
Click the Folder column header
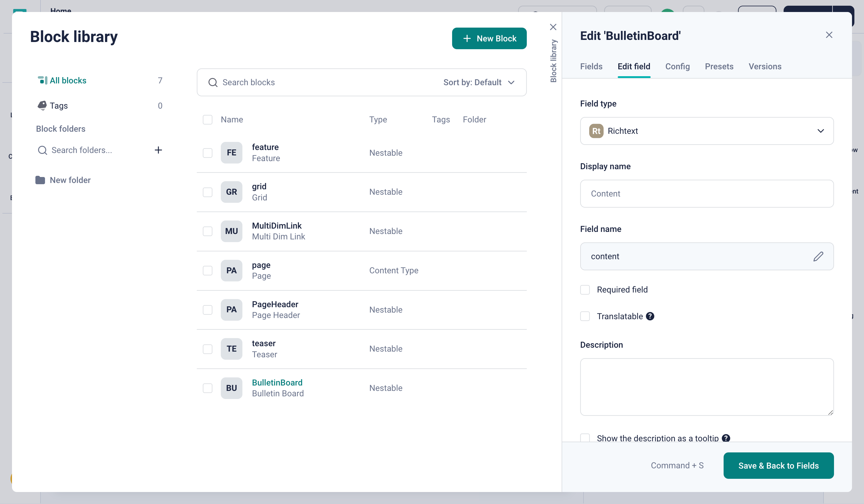474,120
